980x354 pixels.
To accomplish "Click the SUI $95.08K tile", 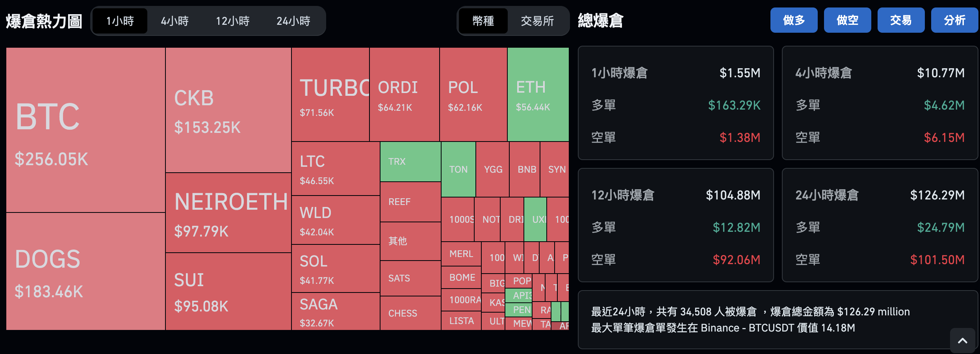I will pos(228,291).
